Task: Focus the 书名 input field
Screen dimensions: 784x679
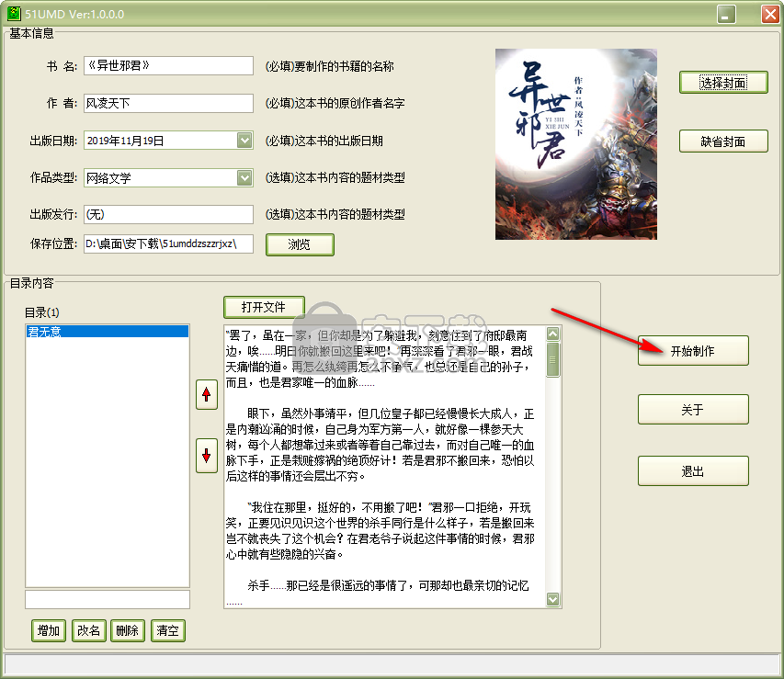Action: click(x=168, y=65)
